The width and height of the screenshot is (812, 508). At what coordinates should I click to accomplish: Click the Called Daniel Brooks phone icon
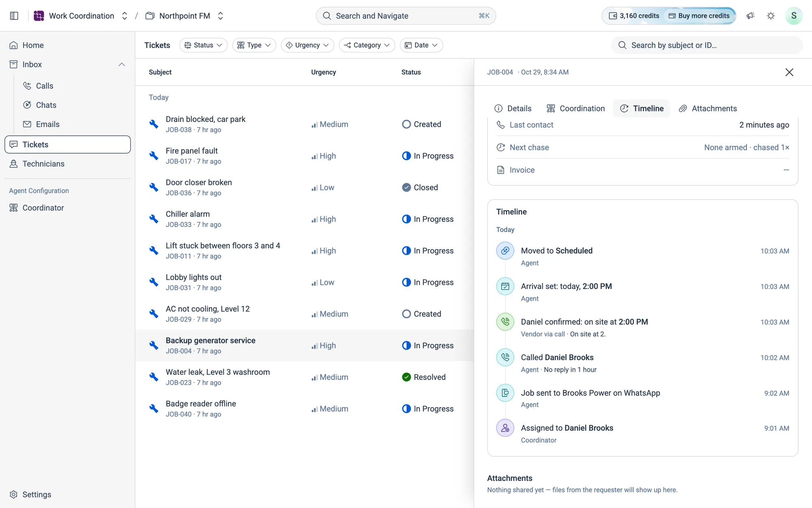pos(505,358)
